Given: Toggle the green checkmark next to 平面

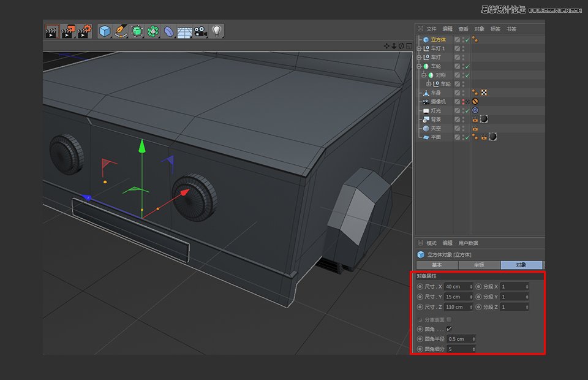Looking at the screenshot, I should (x=467, y=136).
